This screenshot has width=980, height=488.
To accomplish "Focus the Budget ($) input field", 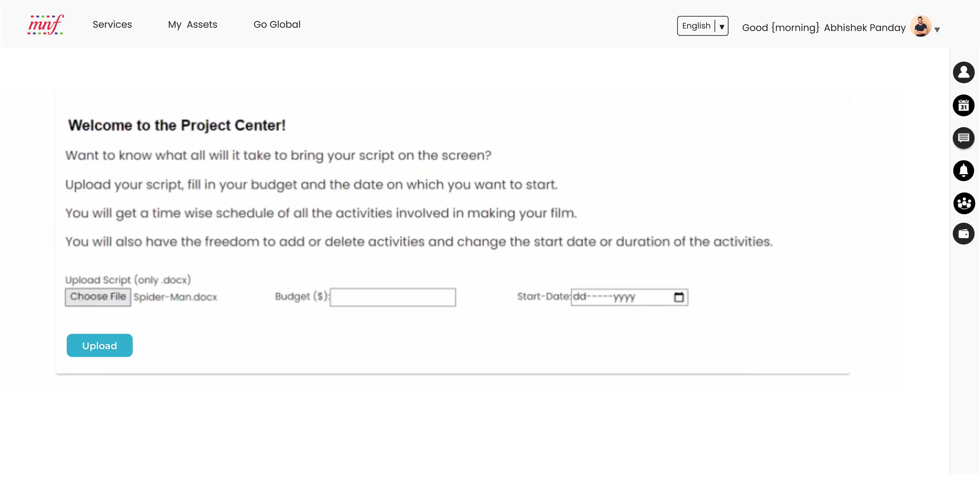I will point(393,297).
